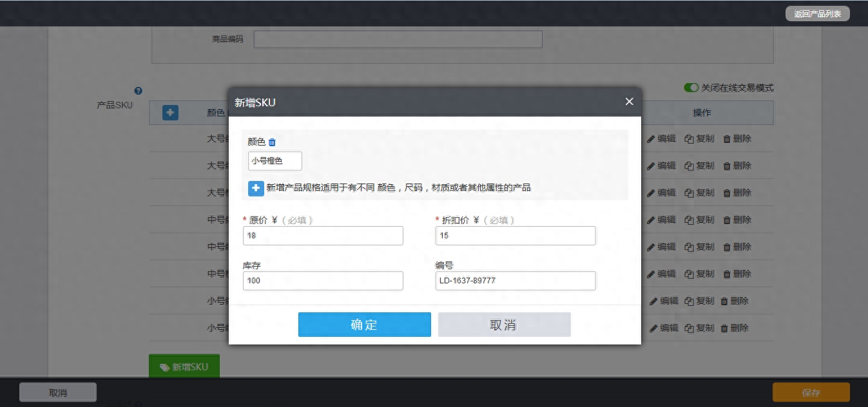Image resolution: width=868 pixels, height=407 pixels.
Task: Edit the 中号橙 SKU row
Action: 661,274
